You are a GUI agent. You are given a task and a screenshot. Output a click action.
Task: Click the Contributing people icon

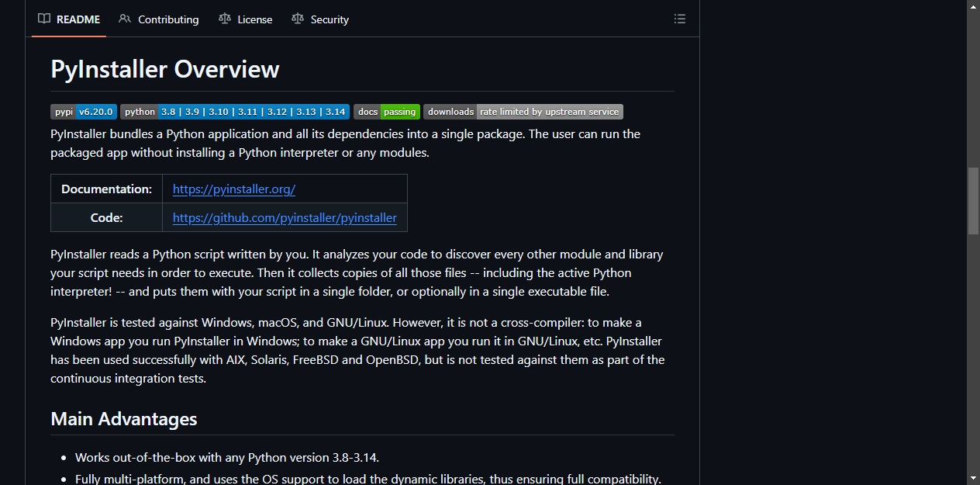(x=125, y=19)
